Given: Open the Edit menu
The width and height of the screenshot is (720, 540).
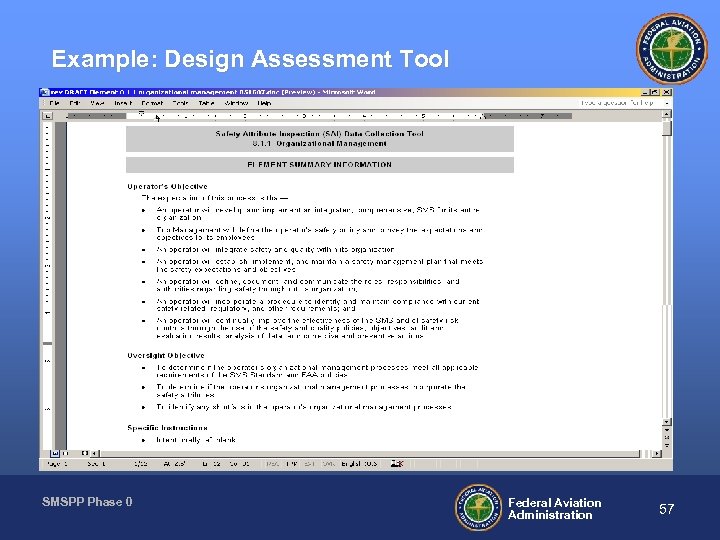Looking at the screenshot, I should pyautogui.click(x=75, y=103).
